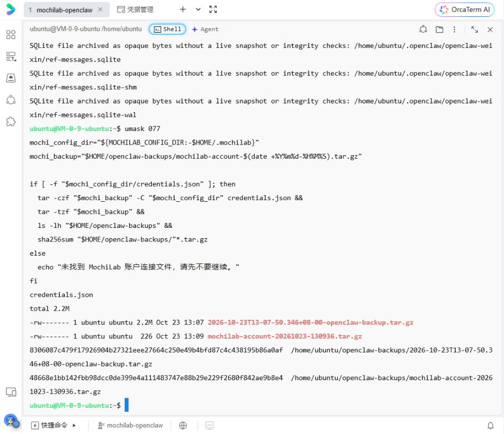Launch OrcaTerm AI assistant
The width and height of the screenshot is (504, 434).
464,10
